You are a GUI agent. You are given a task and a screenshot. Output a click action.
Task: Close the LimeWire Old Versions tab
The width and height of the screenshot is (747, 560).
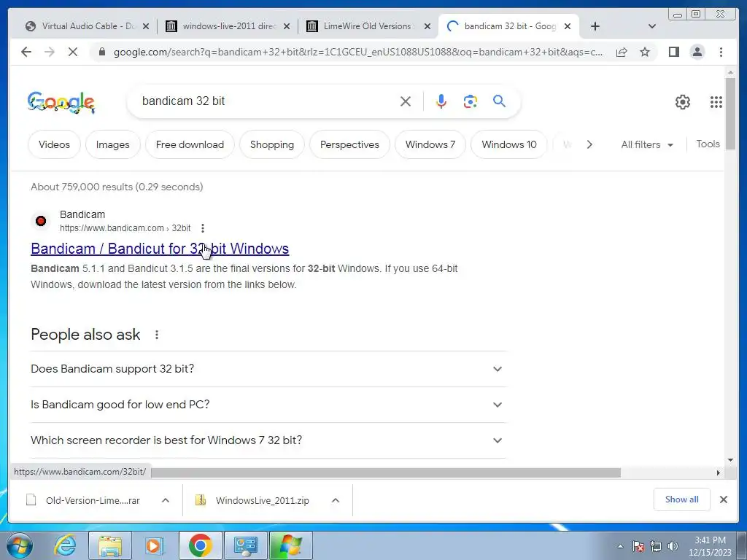click(427, 27)
